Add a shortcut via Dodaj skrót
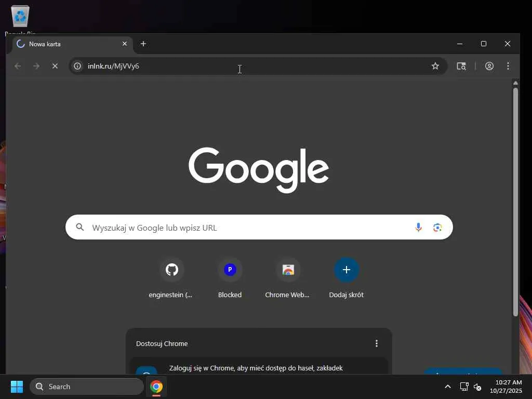 tap(346, 278)
